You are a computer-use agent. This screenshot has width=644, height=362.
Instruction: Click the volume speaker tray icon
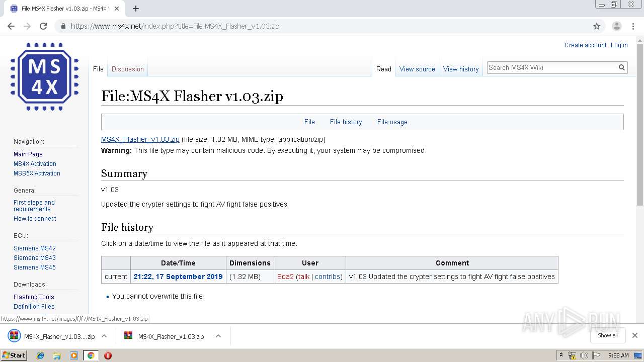point(584,355)
